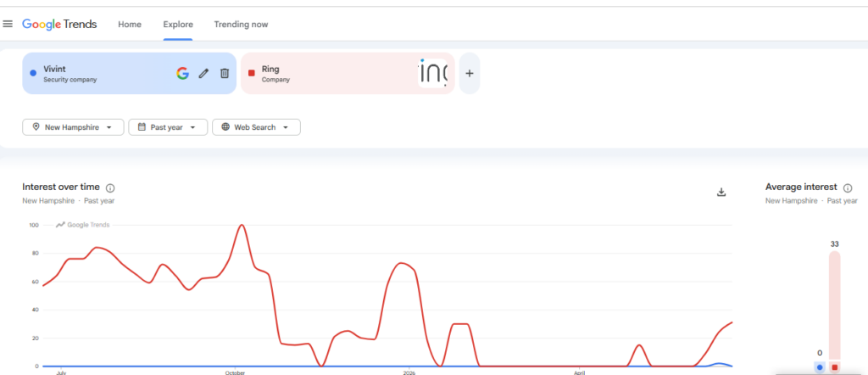This screenshot has height=375, width=868.
Task: Click the value 33 above Ring bar
Action: click(834, 243)
